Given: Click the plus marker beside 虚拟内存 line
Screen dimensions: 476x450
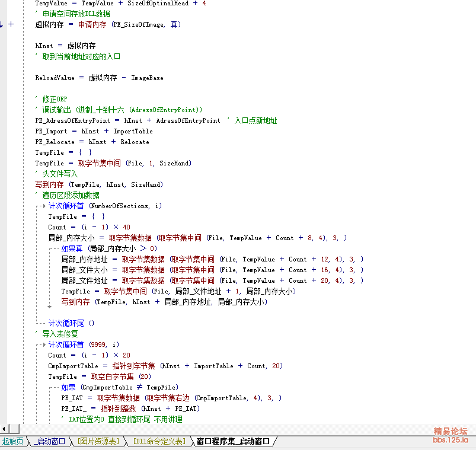Looking at the screenshot, I should (11, 24).
